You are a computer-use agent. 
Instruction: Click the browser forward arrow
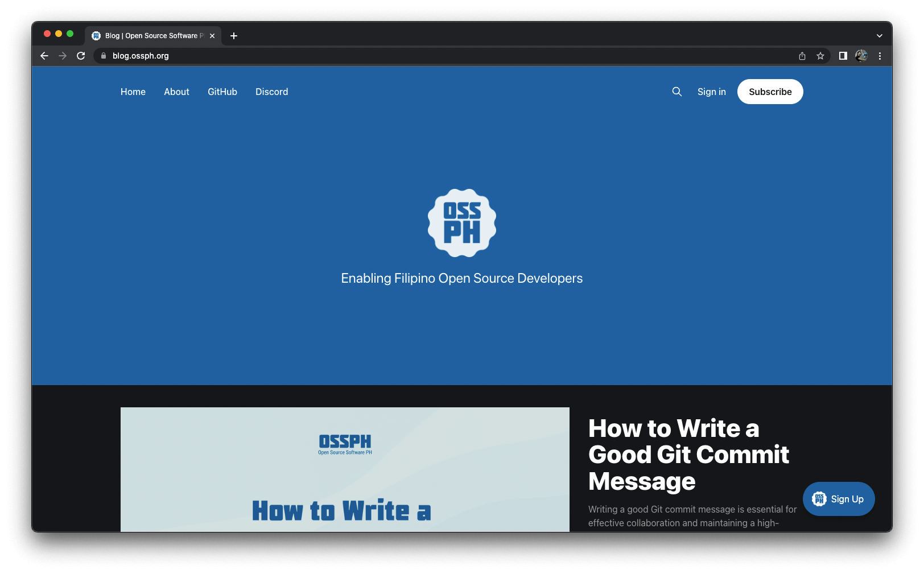click(63, 56)
